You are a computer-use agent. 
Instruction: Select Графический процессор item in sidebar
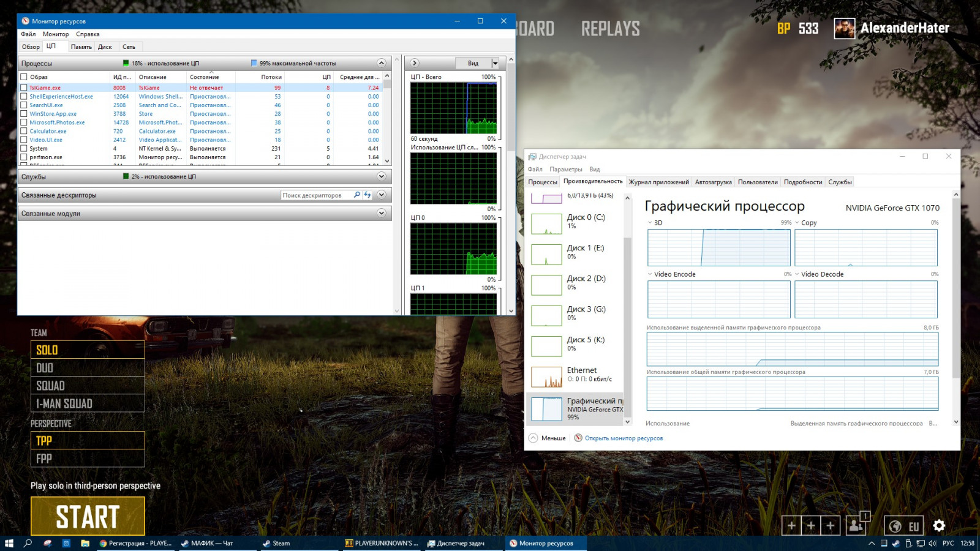click(576, 408)
